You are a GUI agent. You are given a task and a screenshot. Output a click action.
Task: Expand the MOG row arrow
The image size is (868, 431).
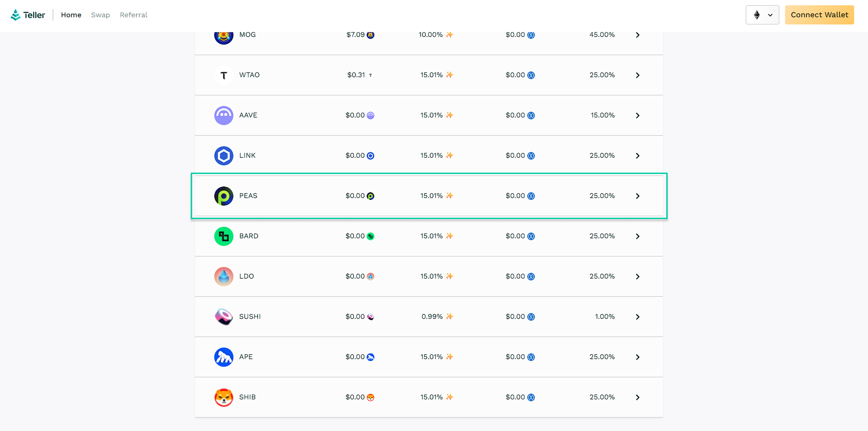point(637,35)
